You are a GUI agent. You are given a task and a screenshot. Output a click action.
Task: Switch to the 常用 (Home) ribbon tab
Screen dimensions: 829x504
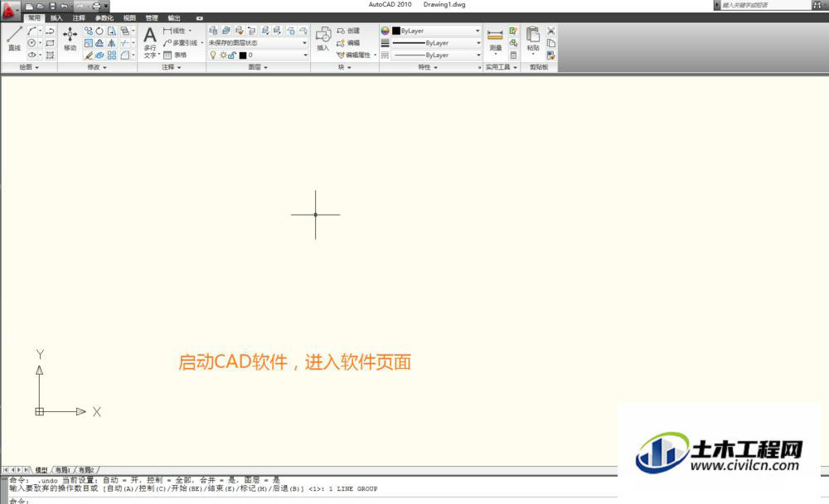click(x=34, y=18)
